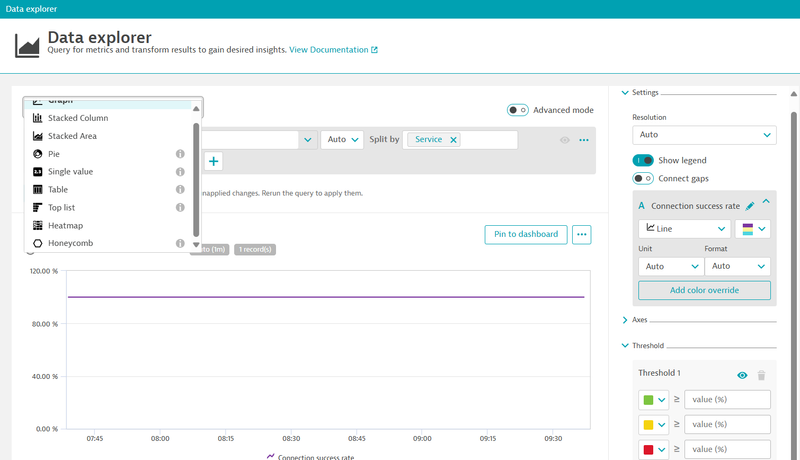Open the Resolution dropdown
Image resolution: width=800 pixels, height=460 pixels.
point(705,134)
